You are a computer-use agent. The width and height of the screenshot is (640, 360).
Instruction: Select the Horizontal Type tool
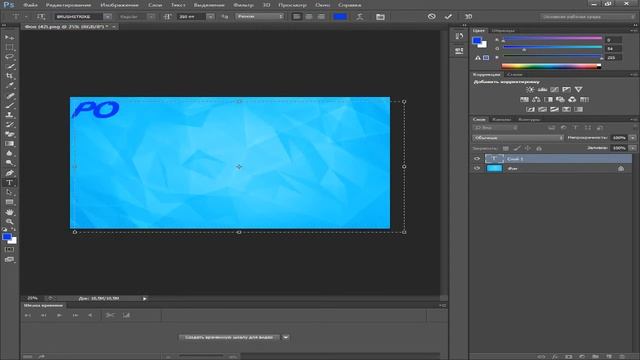(x=9, y=182)
